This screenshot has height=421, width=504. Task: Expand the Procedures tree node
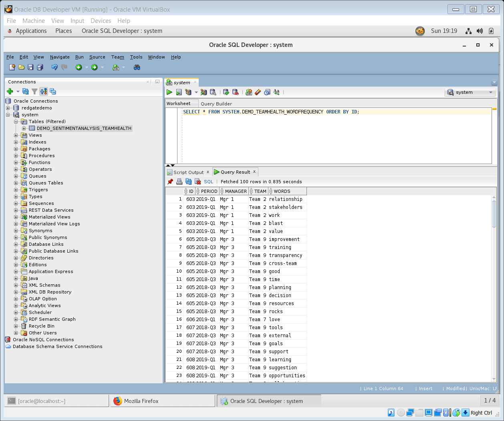tap(16, 156)
